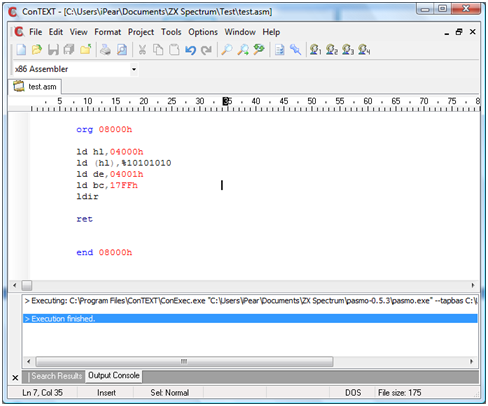Open Print Preview icon
The width and height of the screenshot is (488, 406).
coord(122,50)
